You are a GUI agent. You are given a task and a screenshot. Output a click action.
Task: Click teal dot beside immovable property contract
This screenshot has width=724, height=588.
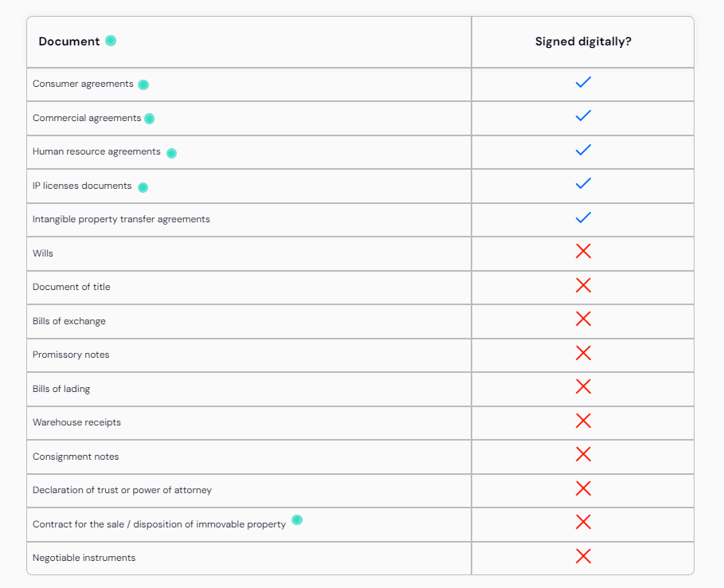[297, 519]
